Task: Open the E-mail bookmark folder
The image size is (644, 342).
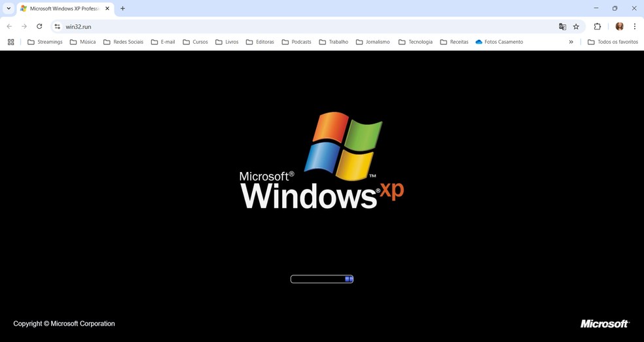Action: point(163,42)
